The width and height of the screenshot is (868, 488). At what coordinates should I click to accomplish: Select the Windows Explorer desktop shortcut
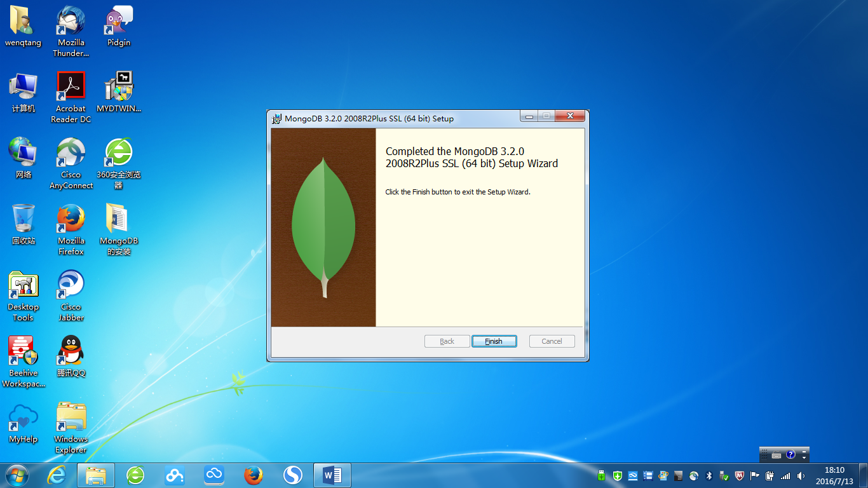[71, 428]
